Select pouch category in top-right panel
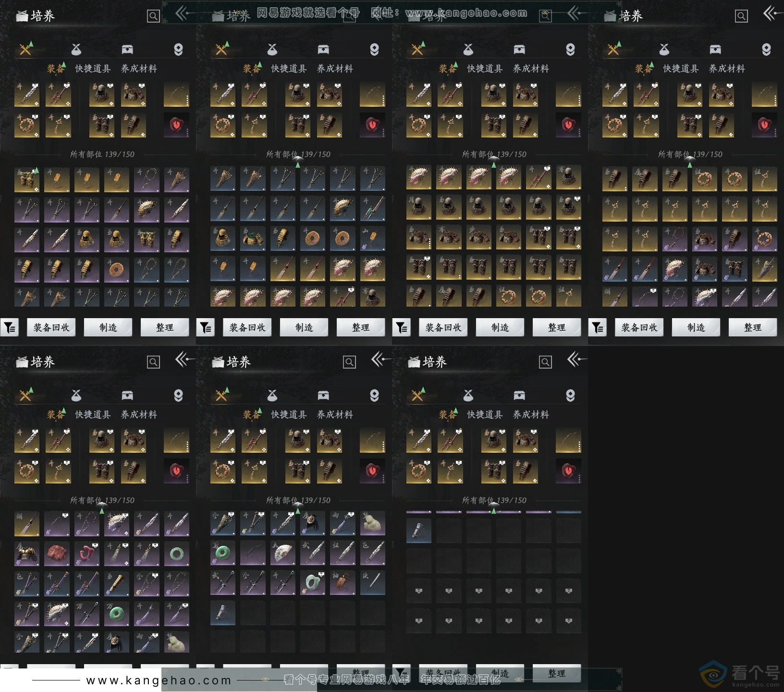 (x=664, y=49)
